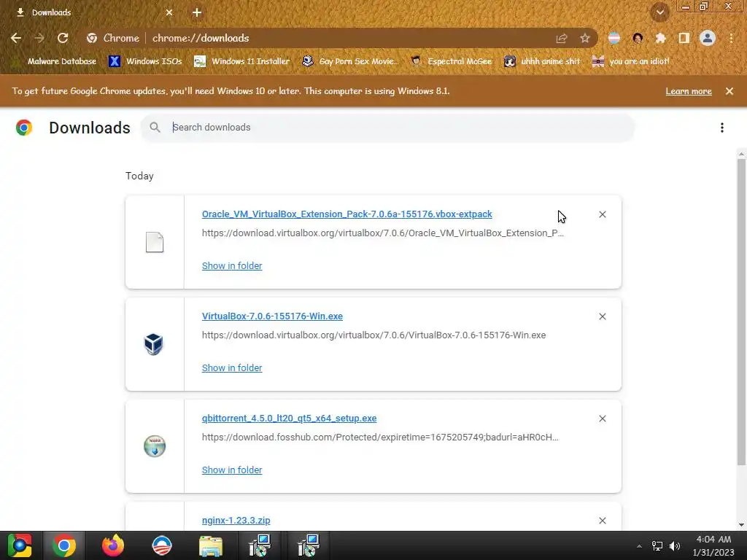Remove the VirtualBox exe download entry
The height and width of the screenshot is (560, 747).
click(x=603, y=316)
